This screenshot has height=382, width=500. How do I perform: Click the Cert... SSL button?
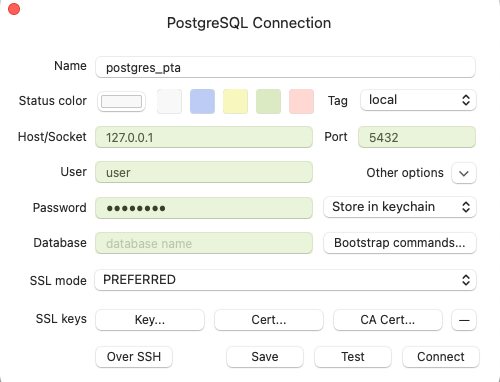(269, 320)
